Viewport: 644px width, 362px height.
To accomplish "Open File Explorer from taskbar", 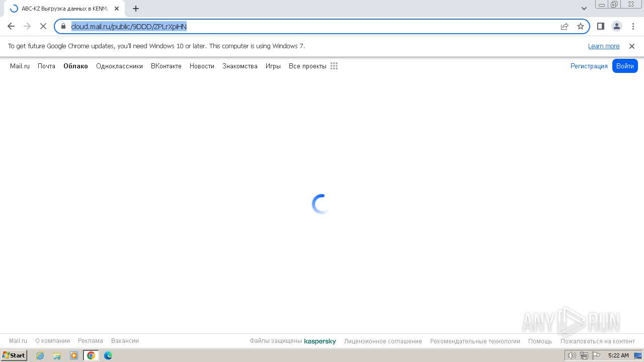I will point(57,355).
